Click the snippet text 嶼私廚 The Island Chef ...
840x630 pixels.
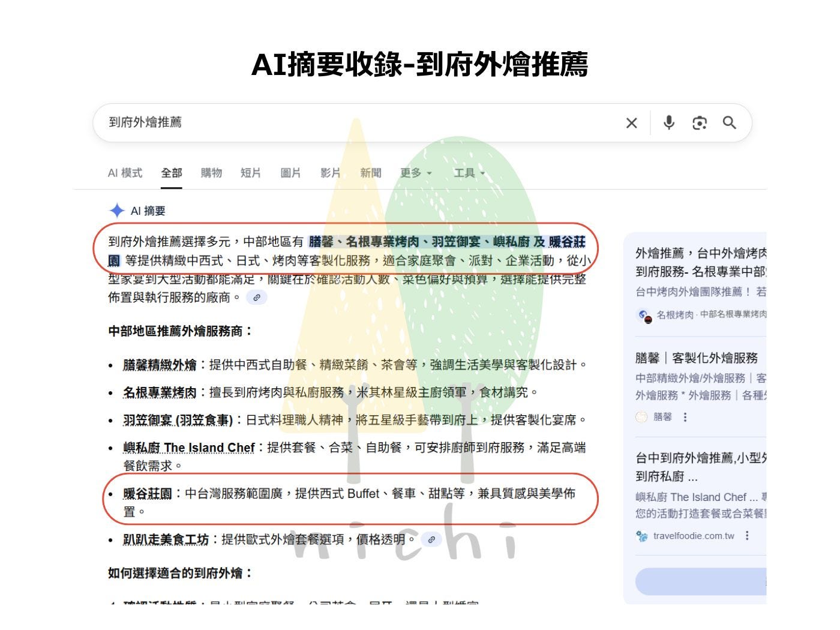(x=691, y=497)
